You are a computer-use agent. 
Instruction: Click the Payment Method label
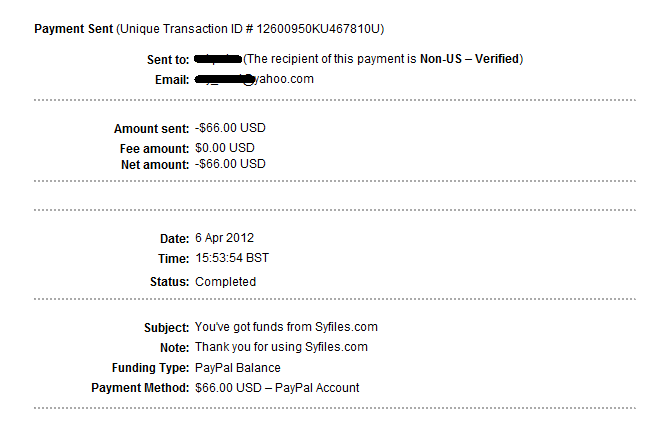pyautogui.click(x=140, y=387)
